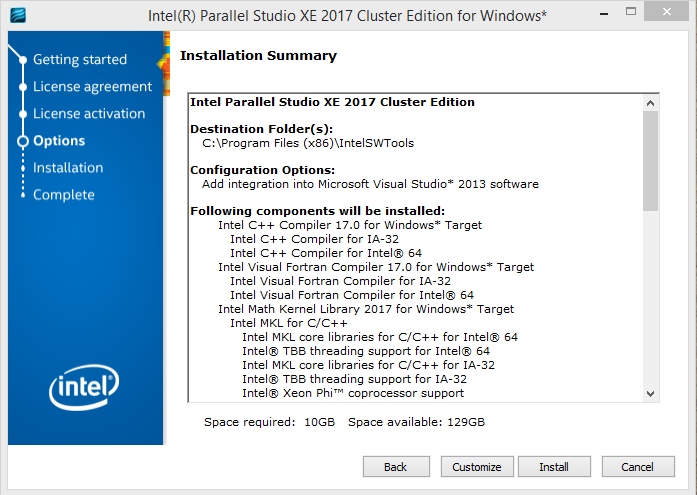Go to License agreement step
697x495 pixels.
92,87
